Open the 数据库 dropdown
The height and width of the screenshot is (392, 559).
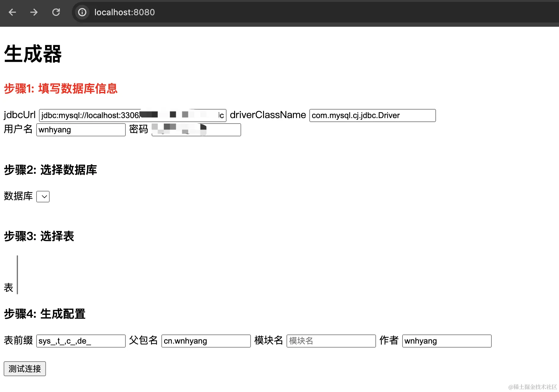(43, 197)
